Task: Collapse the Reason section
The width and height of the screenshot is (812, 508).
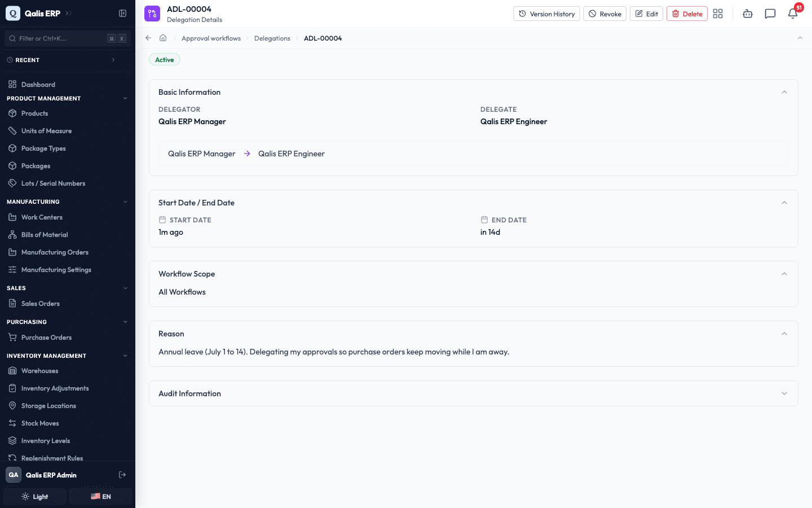Action: [x=784, y=334]
